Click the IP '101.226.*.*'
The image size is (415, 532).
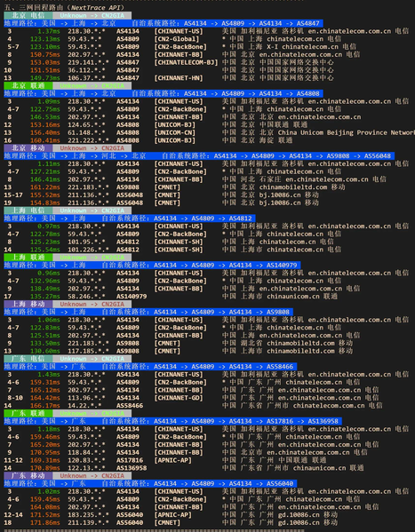(88, 250)
